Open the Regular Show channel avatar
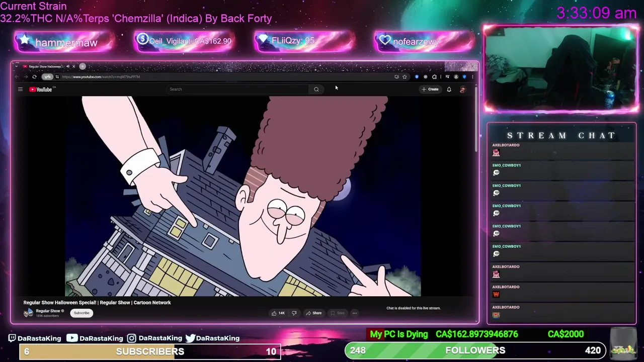Viewport: 644px width, 362px height. [x=28, y=313]
